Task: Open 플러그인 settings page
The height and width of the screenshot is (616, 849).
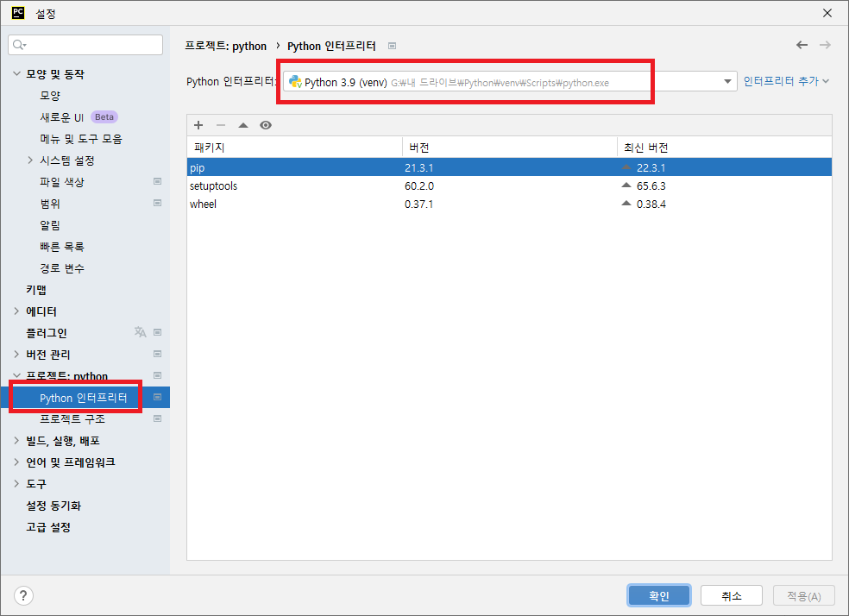Action: pyautogui.click(x=47, y=333)
